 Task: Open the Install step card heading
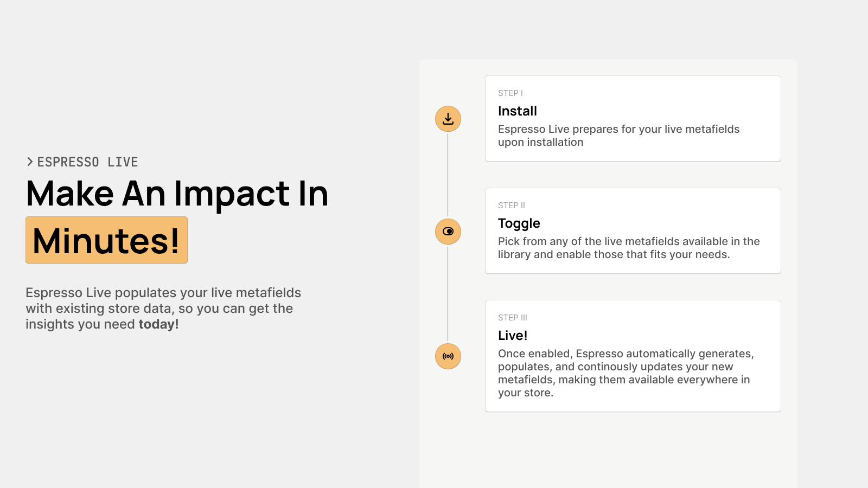pyautogui.click(x=518, y=111)
